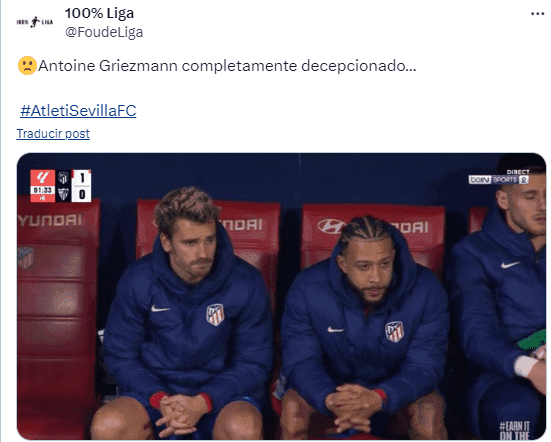
Task: Click the 100% Liga profile avatar
Action: pos(35,22)
